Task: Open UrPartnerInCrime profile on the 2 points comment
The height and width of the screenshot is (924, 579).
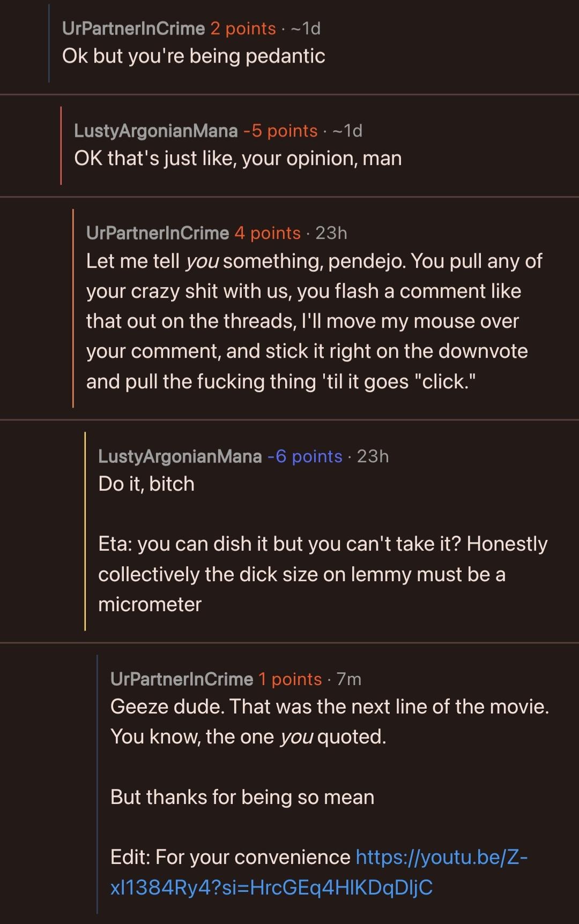Action: (x=133, y=28)
